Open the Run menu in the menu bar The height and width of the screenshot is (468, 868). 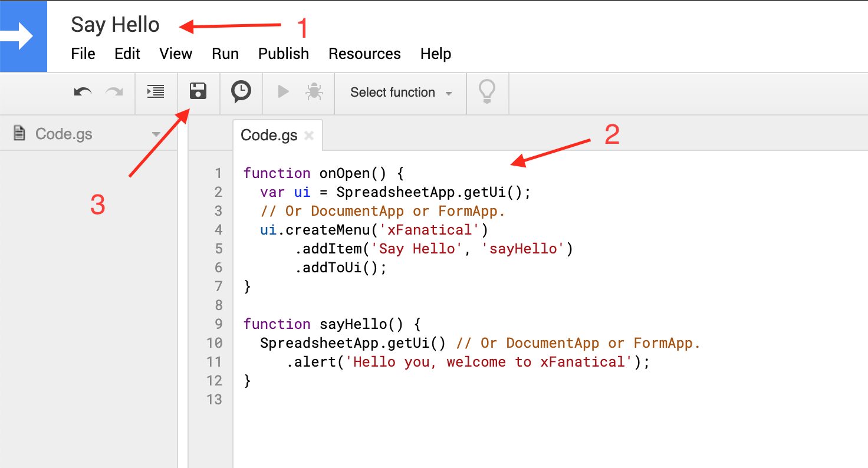225,54
